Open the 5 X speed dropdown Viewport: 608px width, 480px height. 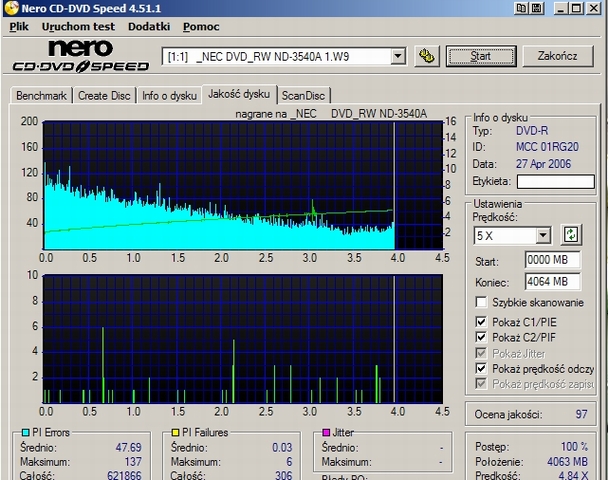coord(543,235)
